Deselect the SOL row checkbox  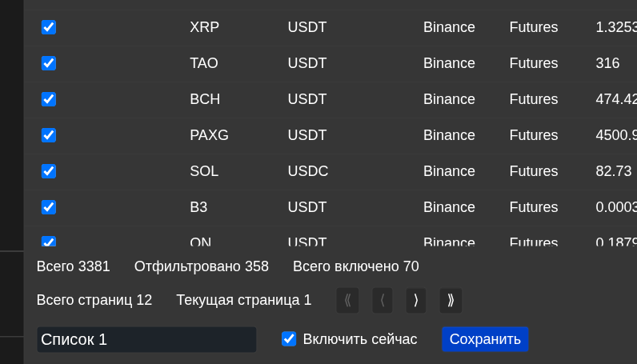click(x=49, y=171)
